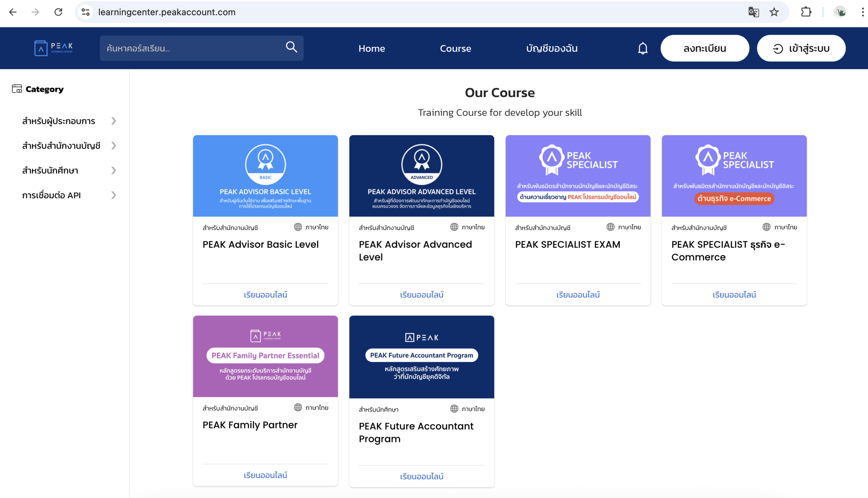Click the เข้าสู่ระบบ login button
This screenshot has height=498, width=868.
point(801,48)
